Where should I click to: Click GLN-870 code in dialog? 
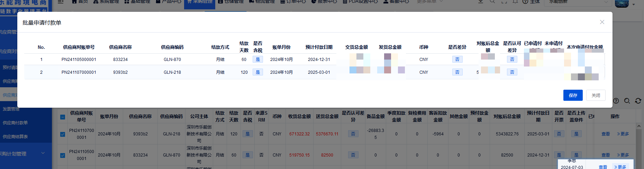pos(172,60)
